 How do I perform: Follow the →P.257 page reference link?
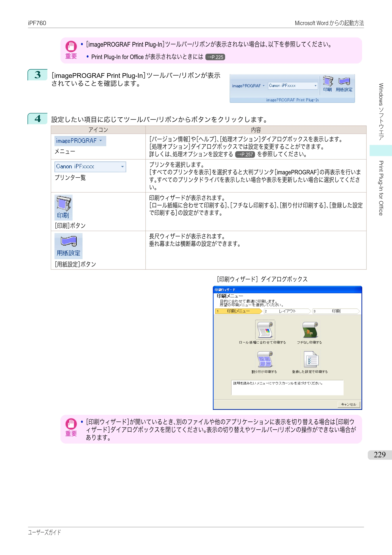(x=245, y=154)
